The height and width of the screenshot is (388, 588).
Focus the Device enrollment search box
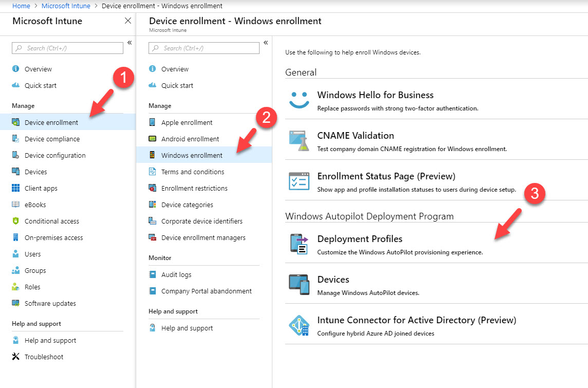point(204,48)
